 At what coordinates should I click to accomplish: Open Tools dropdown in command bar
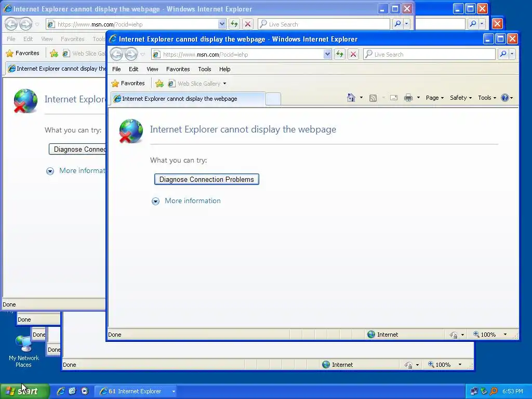coord(487,98)
